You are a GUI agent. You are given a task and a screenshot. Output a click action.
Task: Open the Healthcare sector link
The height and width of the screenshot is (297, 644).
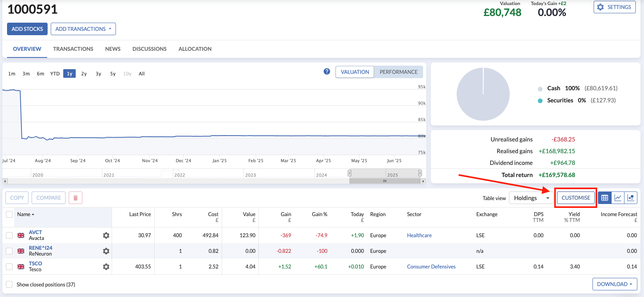point(419,235)
